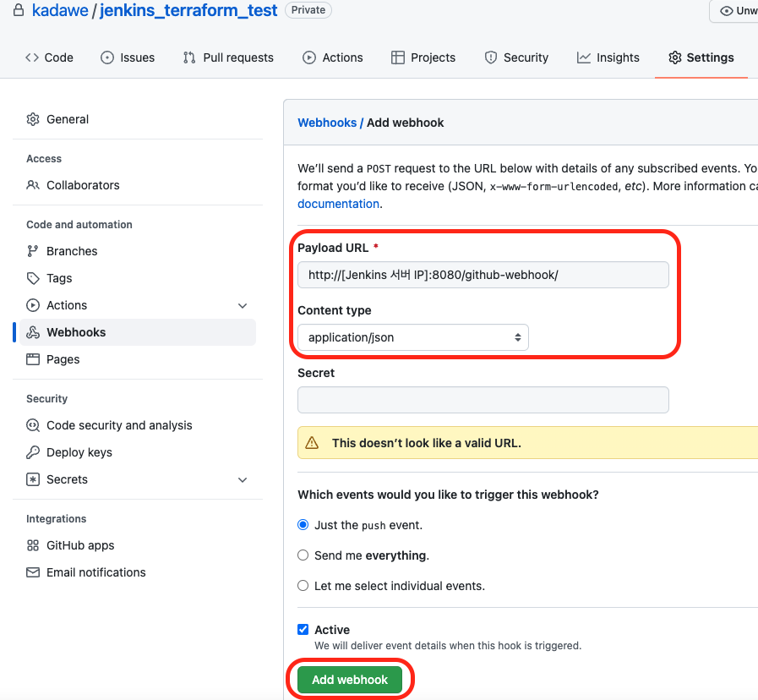Click into the Secret input field
This screenshot has height=700, width=758.
coord(483,400)
